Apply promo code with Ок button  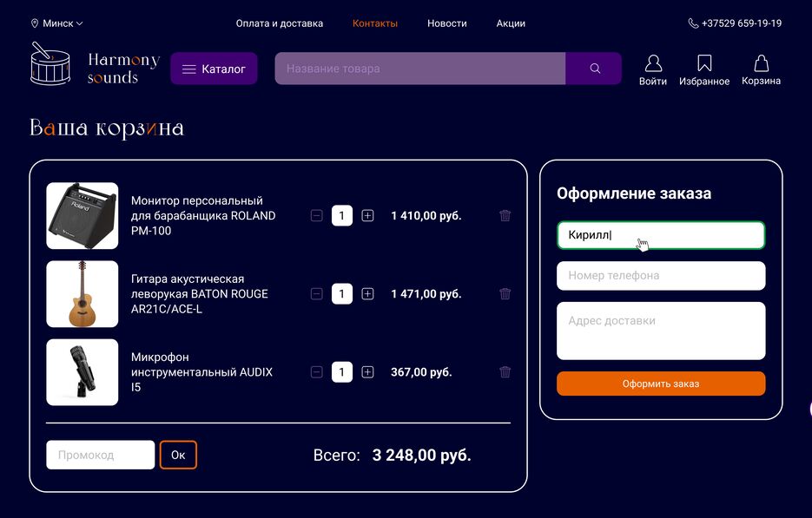point(178,455)
